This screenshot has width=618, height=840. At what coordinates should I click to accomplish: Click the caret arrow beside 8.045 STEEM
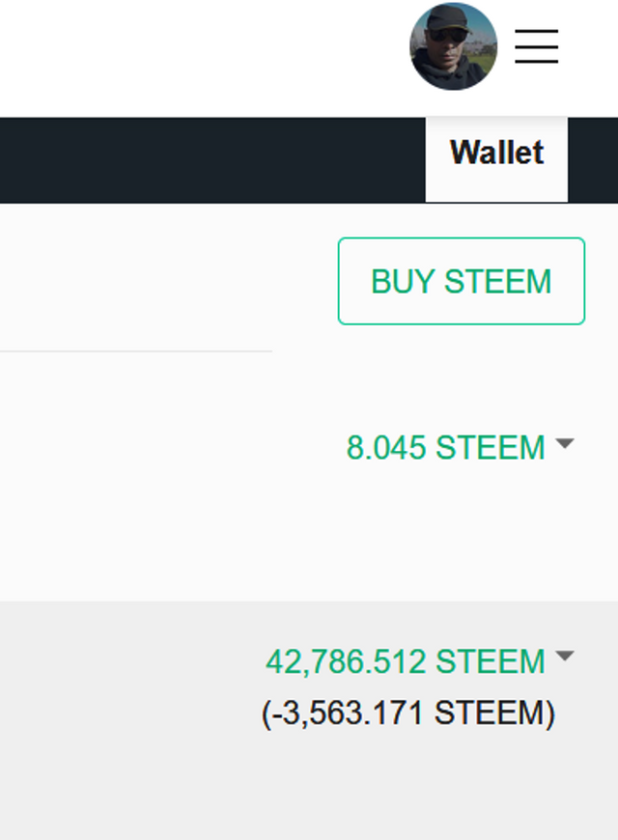564,443
